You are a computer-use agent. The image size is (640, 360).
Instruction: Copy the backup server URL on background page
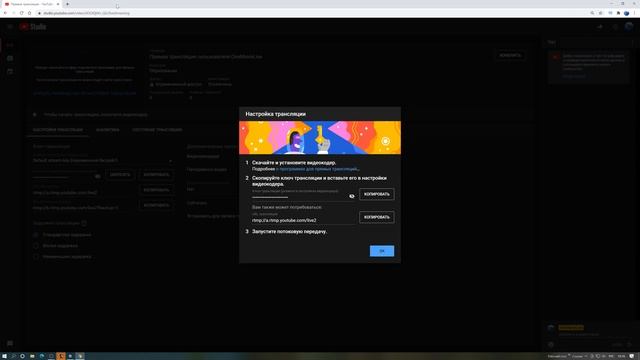tap(157, 205)
